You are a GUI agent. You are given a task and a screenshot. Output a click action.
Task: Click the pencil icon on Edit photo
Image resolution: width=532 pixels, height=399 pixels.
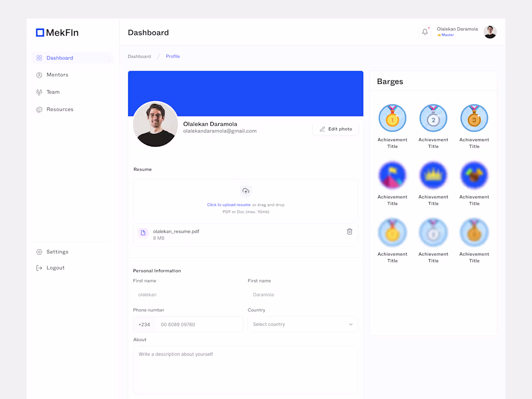click(322, 129)
